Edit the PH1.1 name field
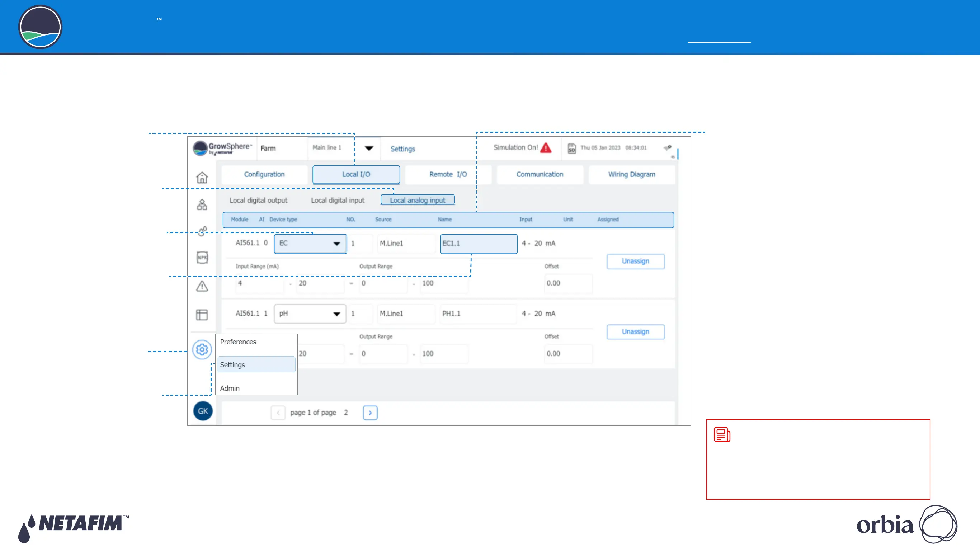Screen dimensions: 980x551 479,314
